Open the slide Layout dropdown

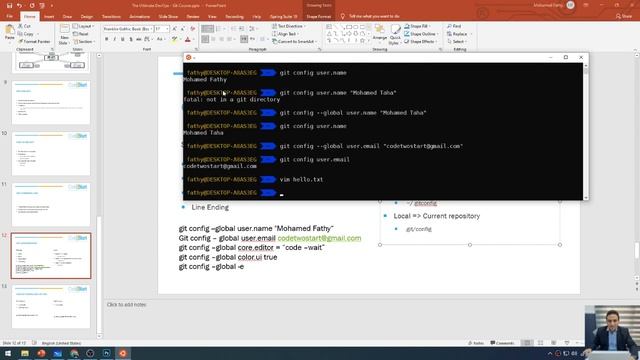(x=83, y=26)
